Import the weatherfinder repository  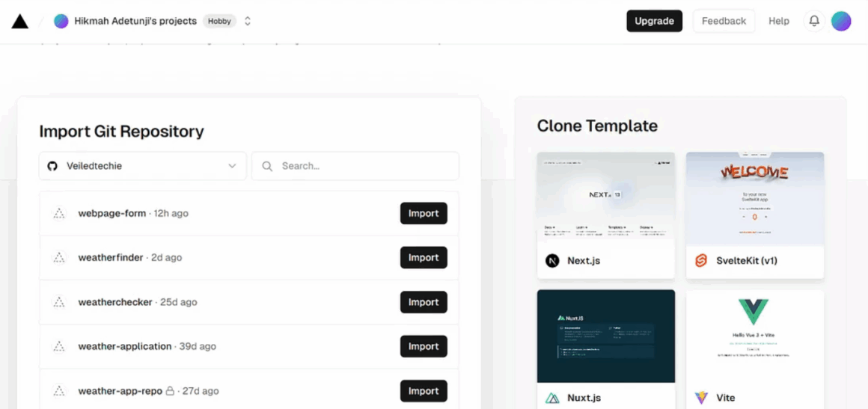(424, 258)
